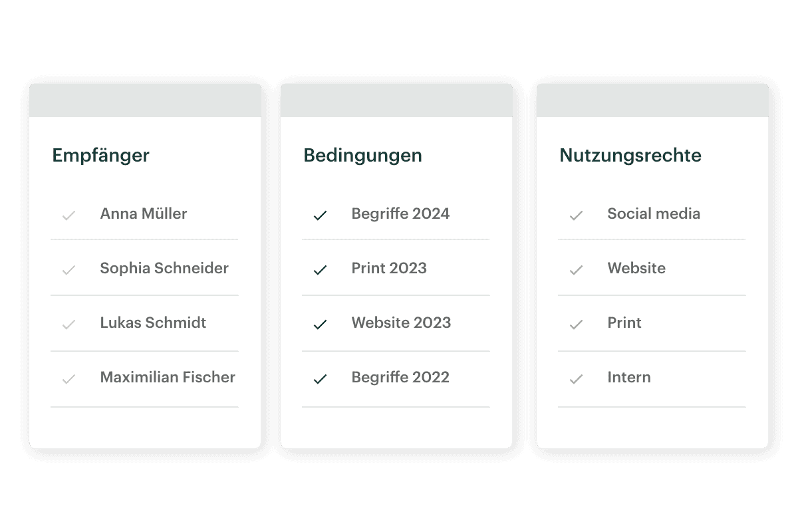Click the Empfänger card header
This screenshot has height=532, width=798.
click(101, 155)
